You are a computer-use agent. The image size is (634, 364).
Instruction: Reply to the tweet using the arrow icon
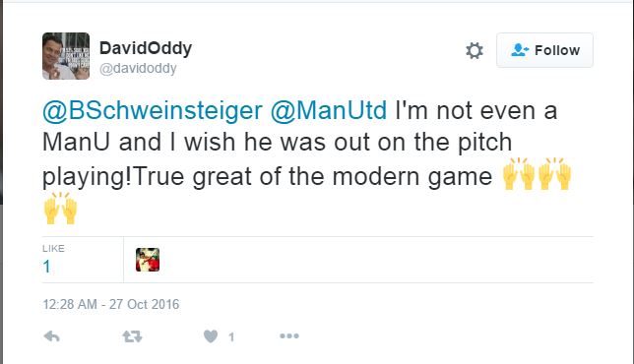point(52,336)
